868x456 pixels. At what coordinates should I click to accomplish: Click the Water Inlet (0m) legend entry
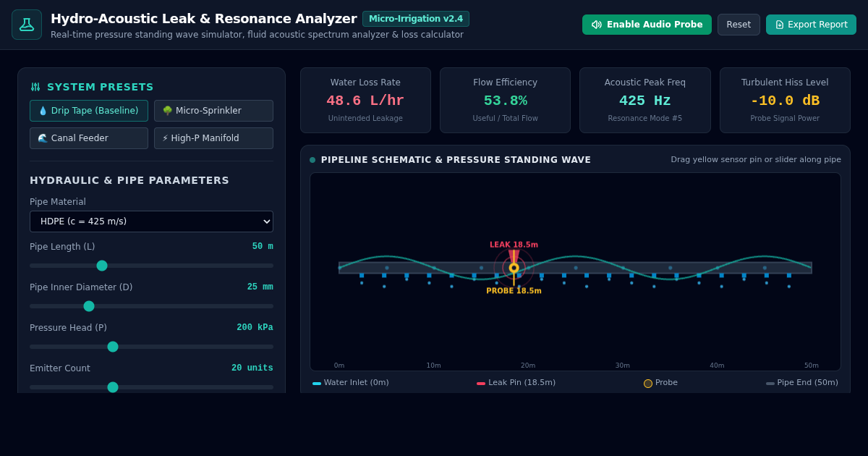tap(351, 383)
